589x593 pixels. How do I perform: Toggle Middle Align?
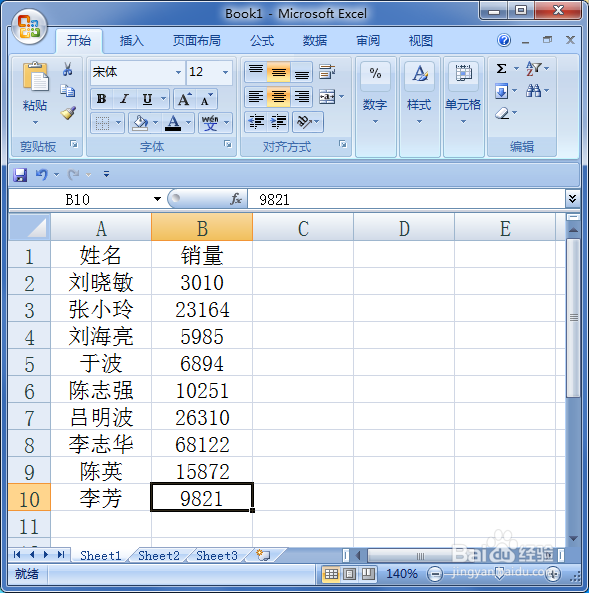[279, 72]
